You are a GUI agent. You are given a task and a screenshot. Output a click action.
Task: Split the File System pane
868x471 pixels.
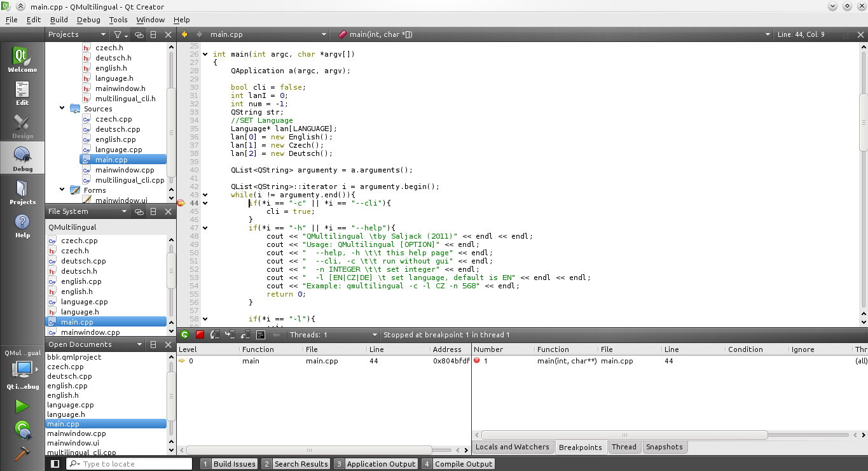point(153,211)
